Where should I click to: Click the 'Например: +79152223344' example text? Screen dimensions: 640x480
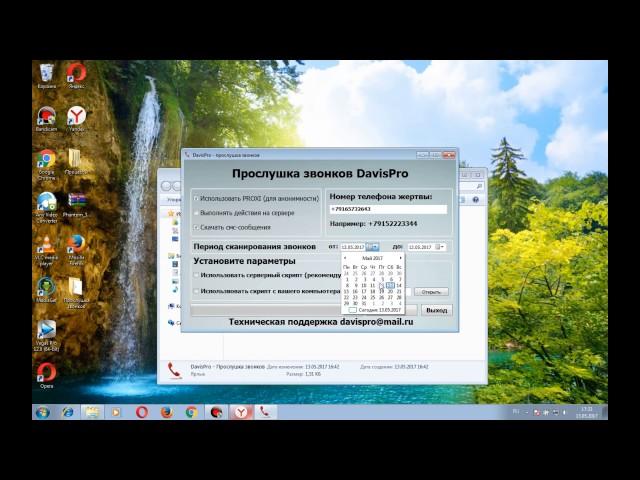pos(373,224)
